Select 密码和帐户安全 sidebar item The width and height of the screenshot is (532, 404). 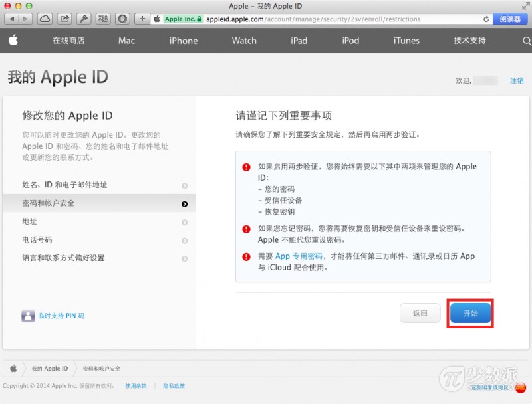(x=99, y=203)
